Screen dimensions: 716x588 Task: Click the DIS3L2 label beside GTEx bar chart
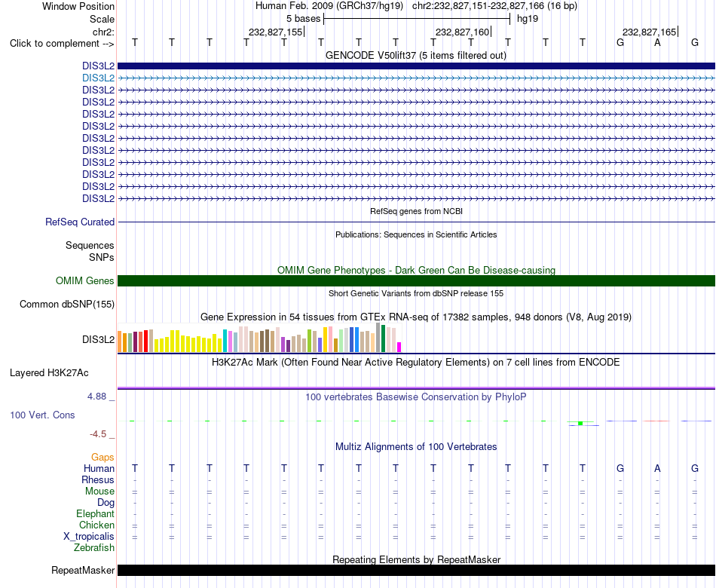(x=98, y=339)
